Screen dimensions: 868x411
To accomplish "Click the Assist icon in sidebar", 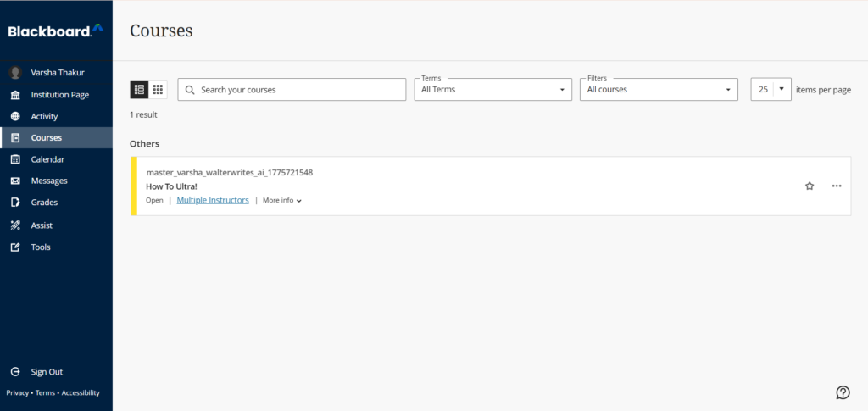I will click(x=15, y=225).
